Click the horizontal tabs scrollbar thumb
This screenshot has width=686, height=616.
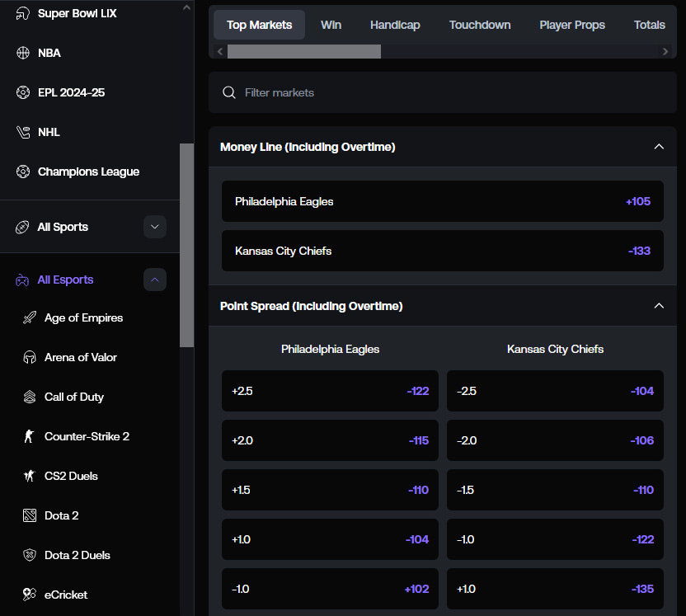304,52
